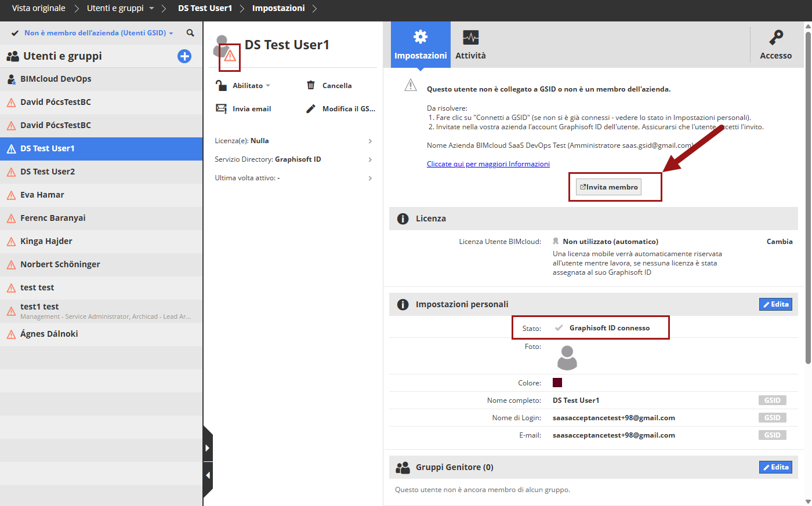Expand the Servizio Directory row
Image resolution: width=812 pixels, height=506 pixels.
click(293, 159)
